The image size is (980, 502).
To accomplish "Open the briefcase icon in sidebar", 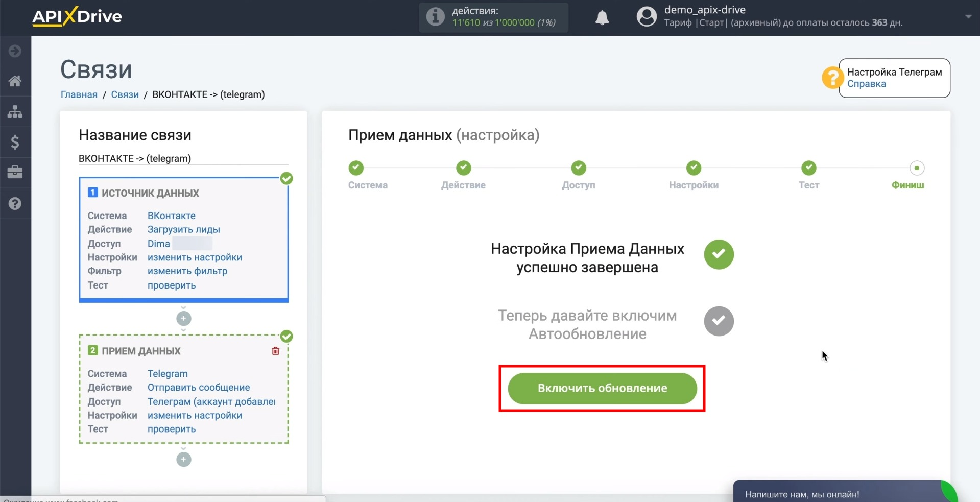I will tap(15, 172).
